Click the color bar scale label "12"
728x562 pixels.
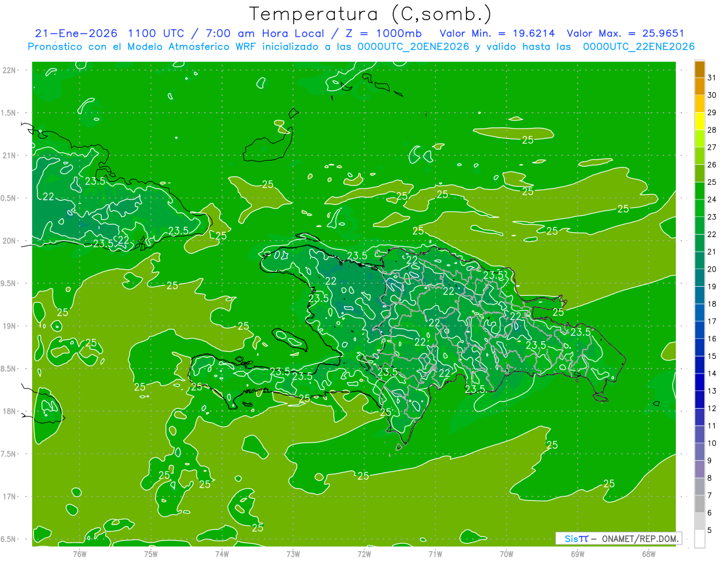pyautogui.click(x=712, y=409)
